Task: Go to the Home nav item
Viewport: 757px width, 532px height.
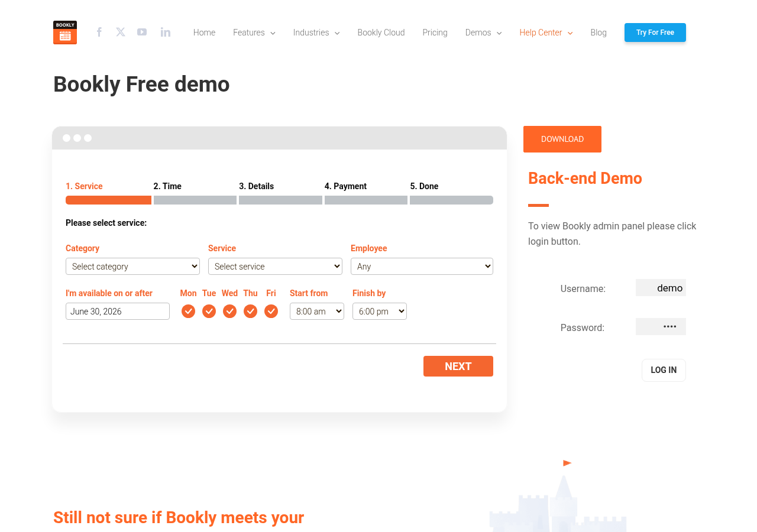Action: (x=204, y=33)
